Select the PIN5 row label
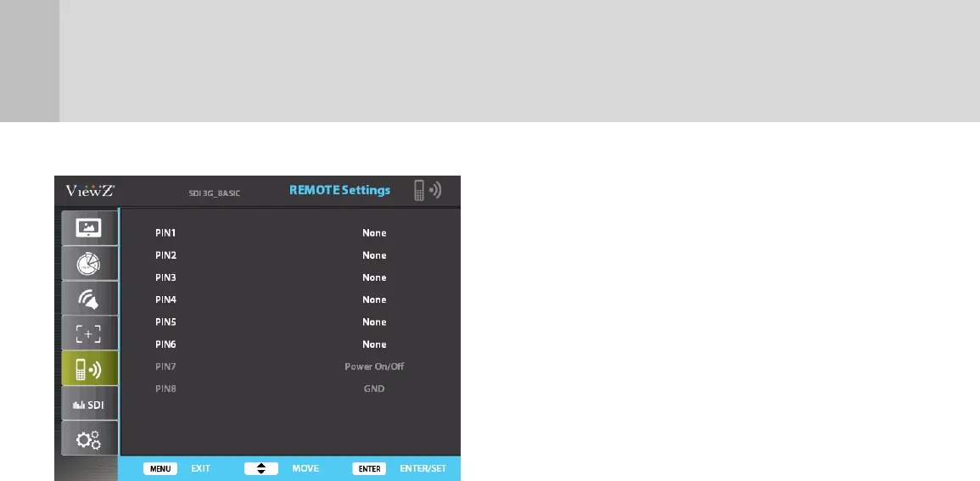The height and width of the screenshot is (481, 980). point(165,322)
